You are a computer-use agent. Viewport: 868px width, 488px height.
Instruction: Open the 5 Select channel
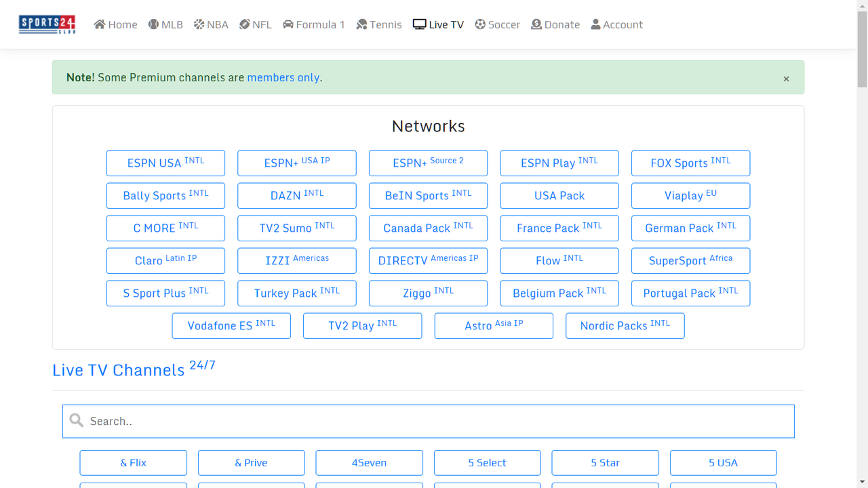point(487,463)
